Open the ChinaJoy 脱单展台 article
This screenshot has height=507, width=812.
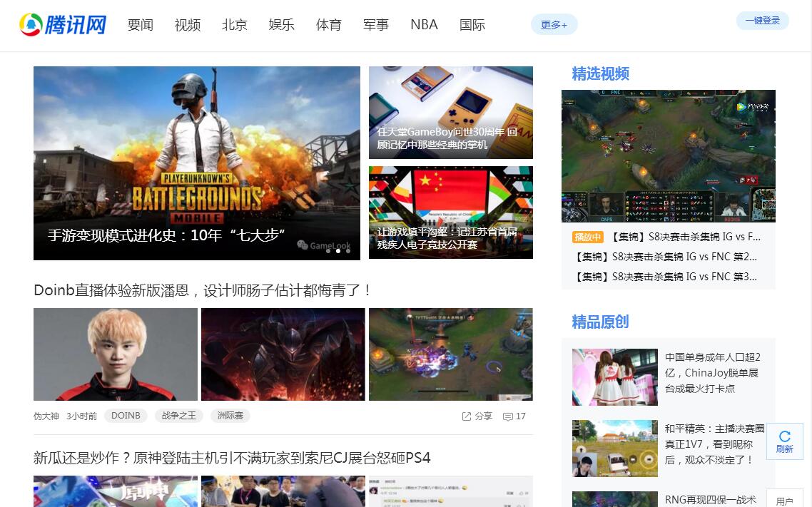(x=712, y=373)
